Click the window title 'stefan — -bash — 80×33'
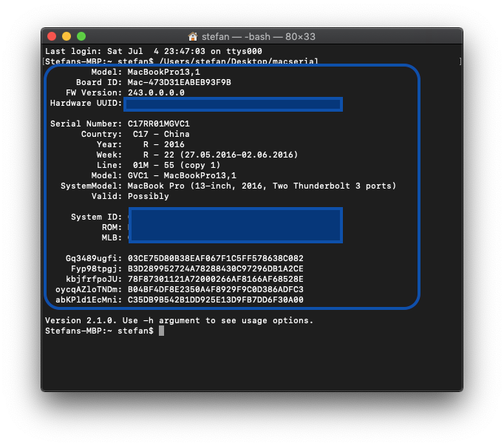Screen dimensions: 504x446 [259, 37]
